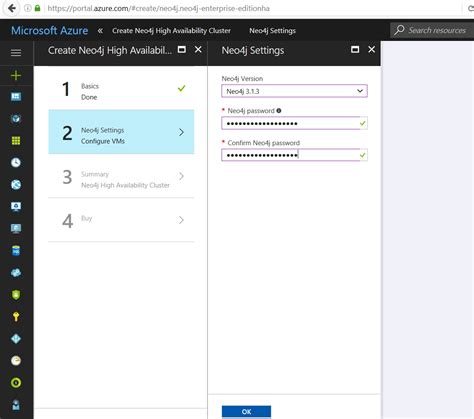Click the Neo4j password field
Image resolution: width=474 pixels, height=419 pixels.
point(294,123)
